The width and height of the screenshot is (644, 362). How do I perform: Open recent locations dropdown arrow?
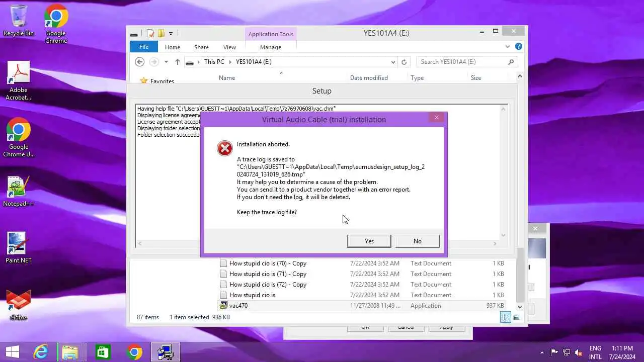pos(166,62)
